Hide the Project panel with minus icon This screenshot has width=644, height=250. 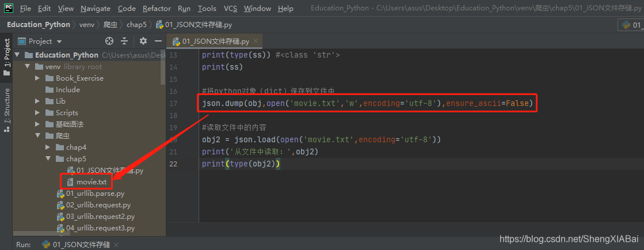click(158, 41)
